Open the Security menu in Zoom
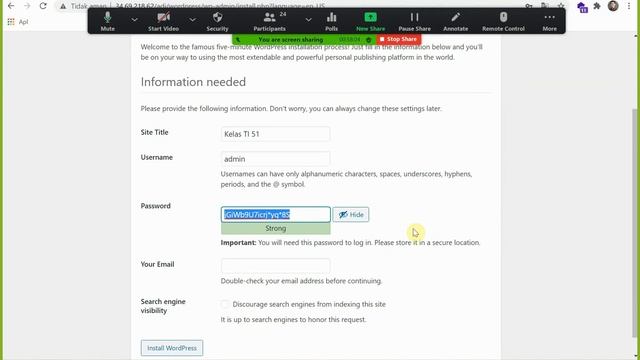 (217, 21)
